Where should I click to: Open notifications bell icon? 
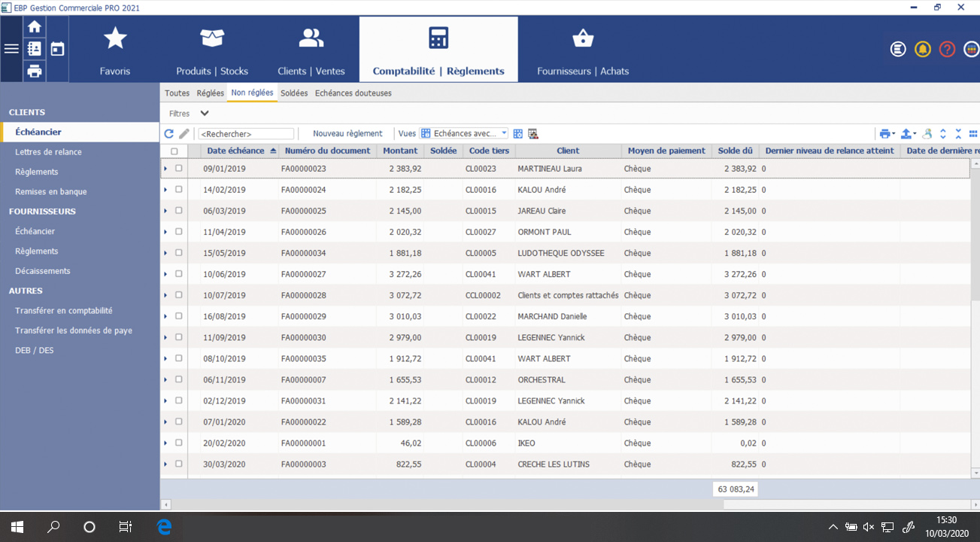[x=923, y=49]
